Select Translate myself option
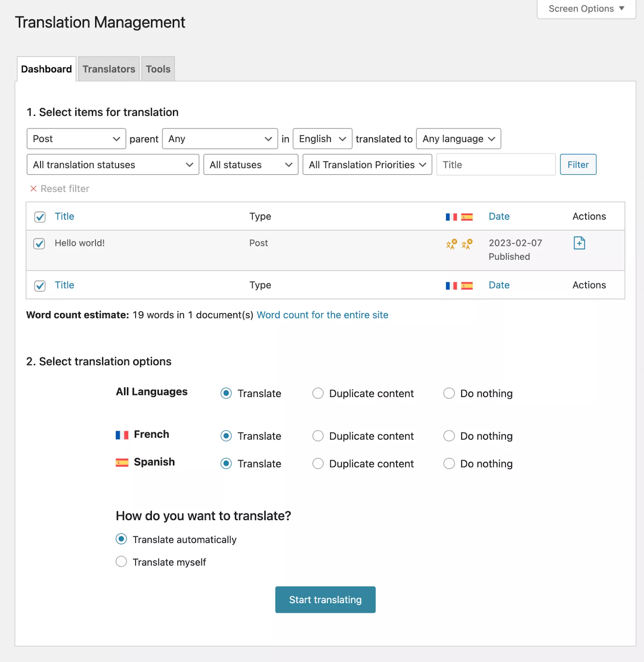Viewport: 644px width, 662px height. pos(121,561)
